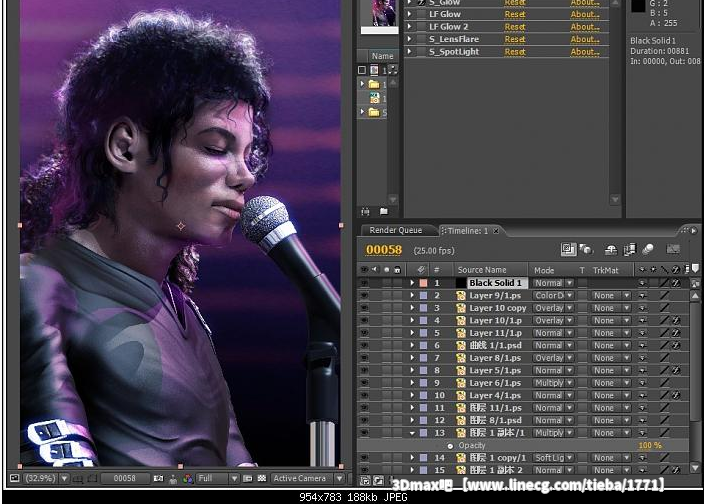Image resolution: width=704 pixels, height=504 pixels.
Task: Click the Opacity 100 % value
Action: (x=649, y=445)
